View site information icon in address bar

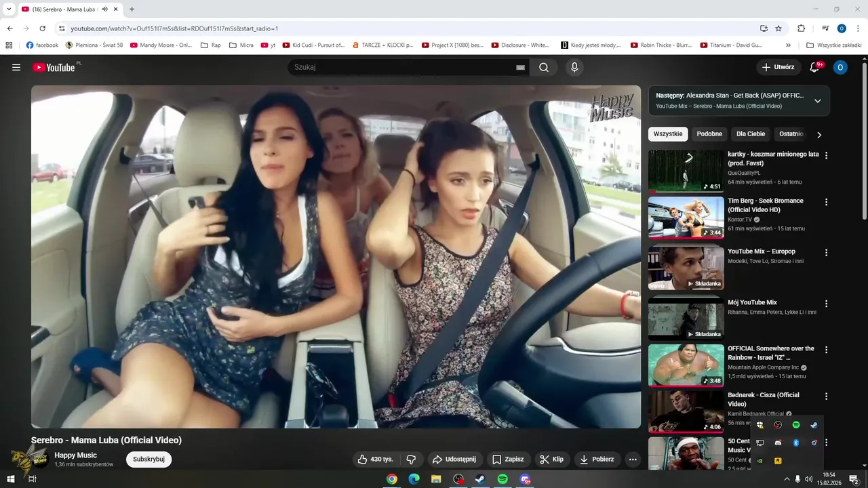click(x=62, y=28)
